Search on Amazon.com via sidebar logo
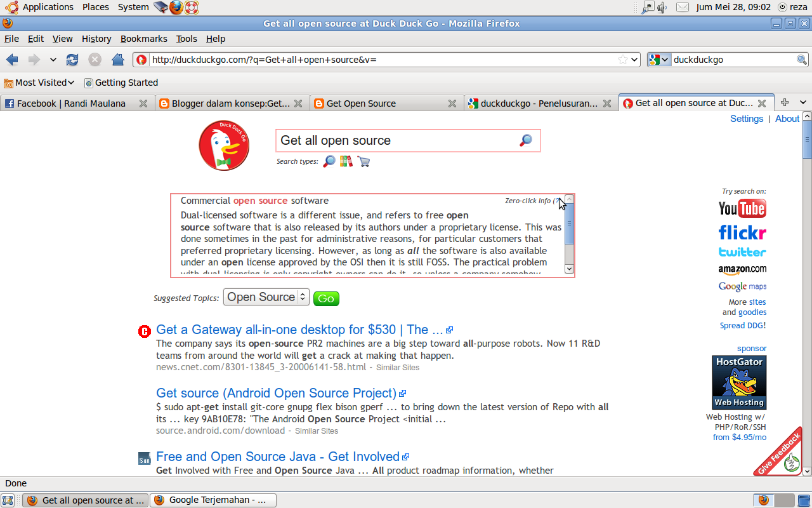Viewport: 812px width, 508px height. pyautogui.click(x=742, y=270)
